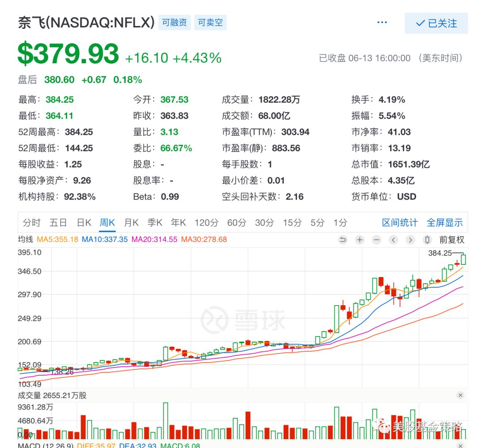The width and height of the screenshot is (478, 448).
Task: Zoom out the chart with minus icon
Action: click(x=377, y=240)
